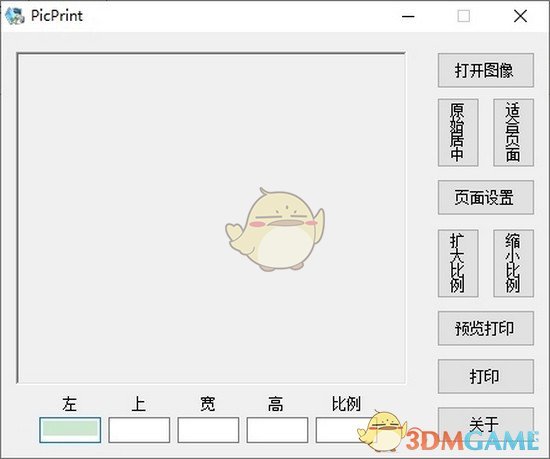Click the PicPrint title text
This screenshot has height=459, width=550.
[x=57, y=16]
